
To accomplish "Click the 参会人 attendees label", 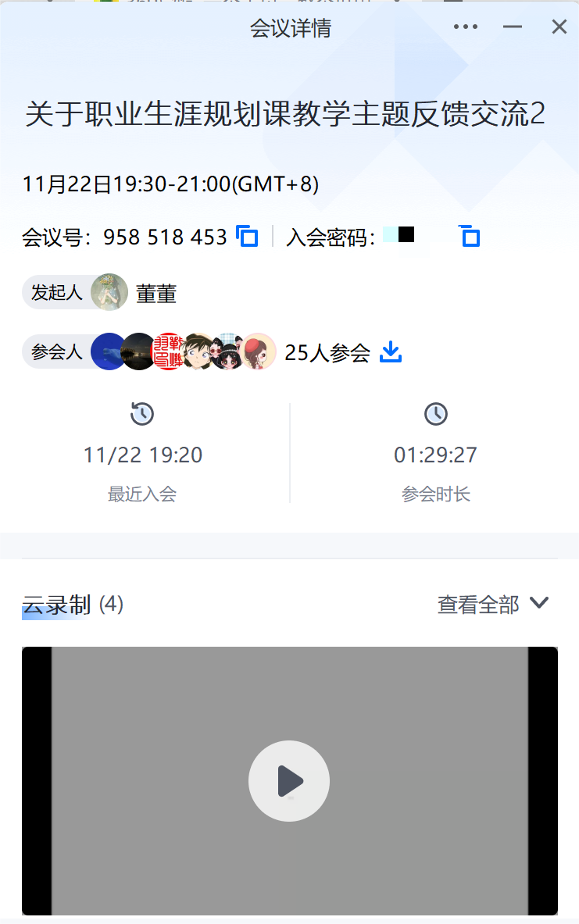I will [56, 351].
